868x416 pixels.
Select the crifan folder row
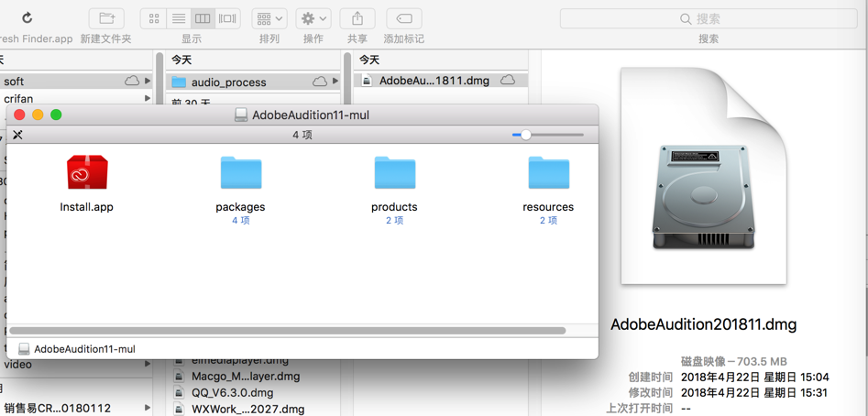click(x=76, y=98)
